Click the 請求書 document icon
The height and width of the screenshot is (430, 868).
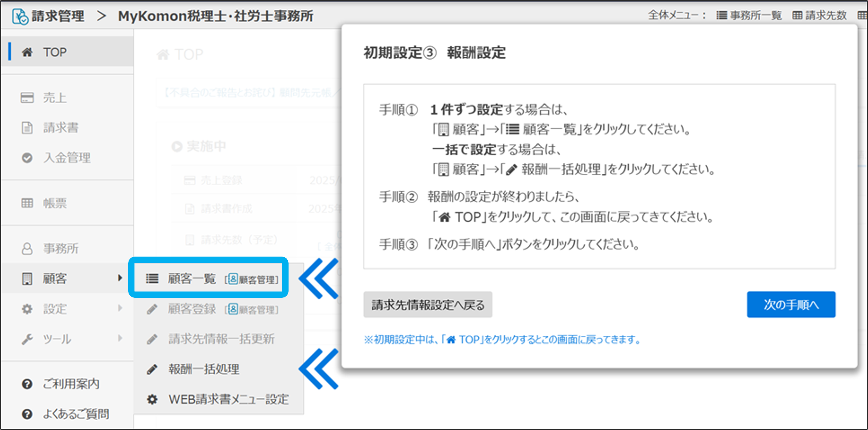click(x=27, y=128)
